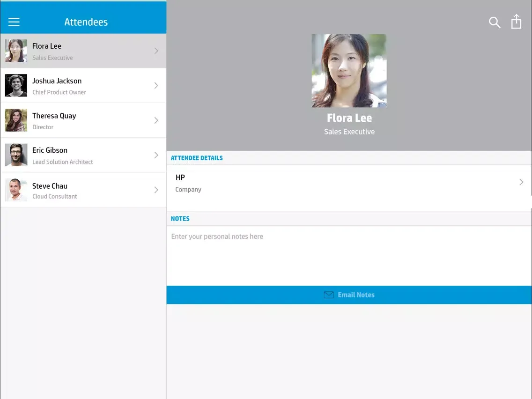The image size is (532, 399).
Task: Click Chief Product Owner subtitle
Action: [59, 92]
